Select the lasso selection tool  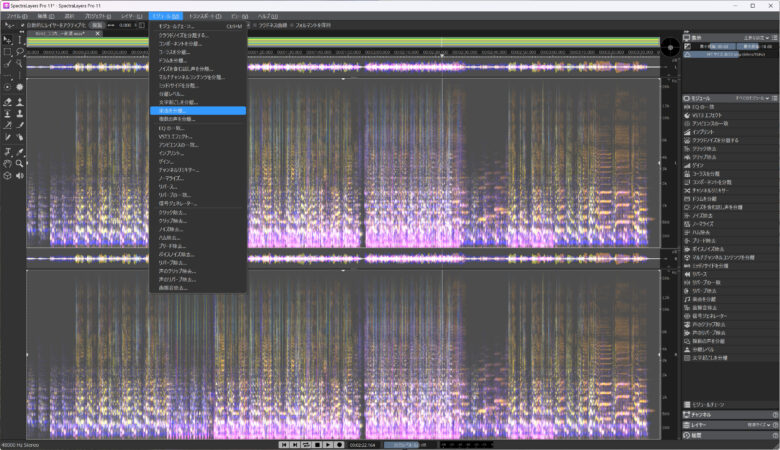point(20,50)
